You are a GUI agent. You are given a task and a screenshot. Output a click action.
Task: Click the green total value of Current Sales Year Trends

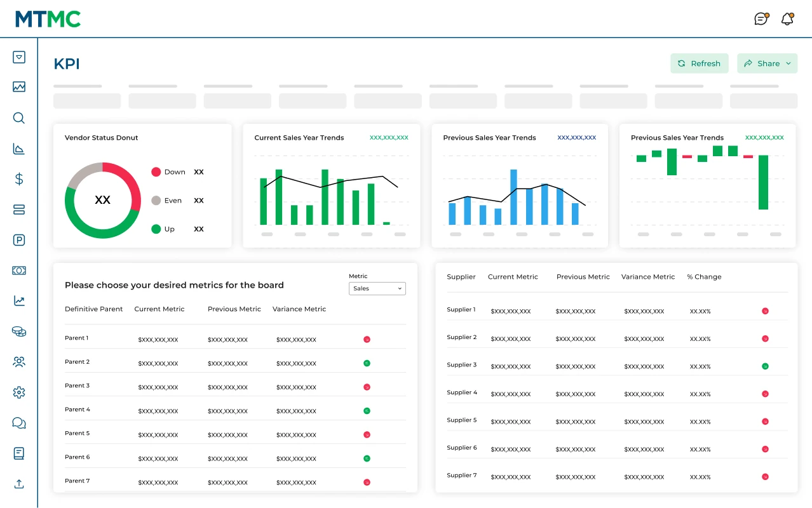pos(389,137)
